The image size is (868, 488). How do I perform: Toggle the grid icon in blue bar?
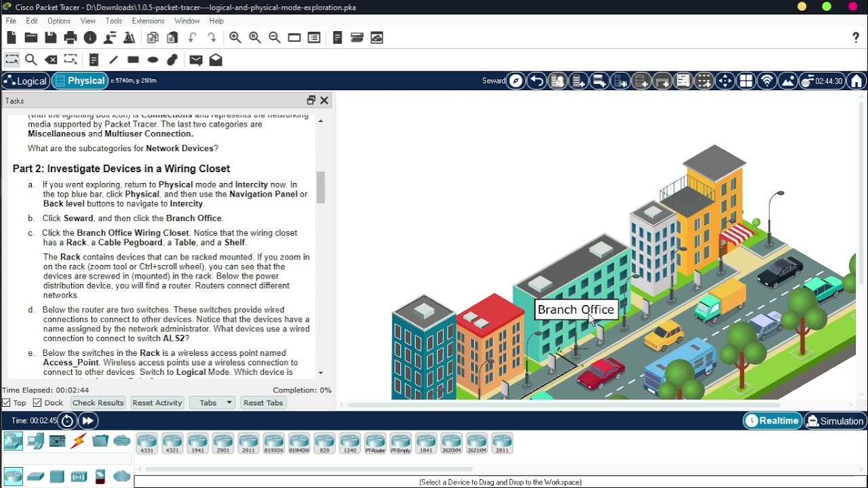pyautogui.click(x=746, y=81)
